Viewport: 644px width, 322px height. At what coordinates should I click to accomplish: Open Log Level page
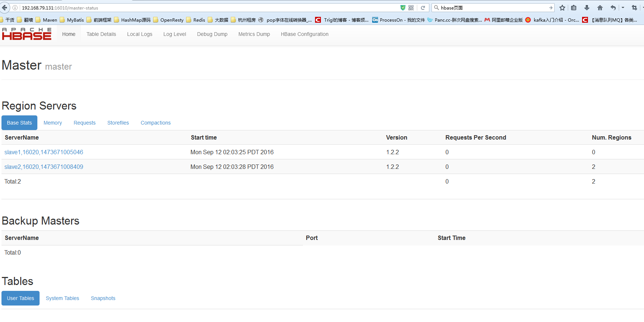click(x=175, y=34)
